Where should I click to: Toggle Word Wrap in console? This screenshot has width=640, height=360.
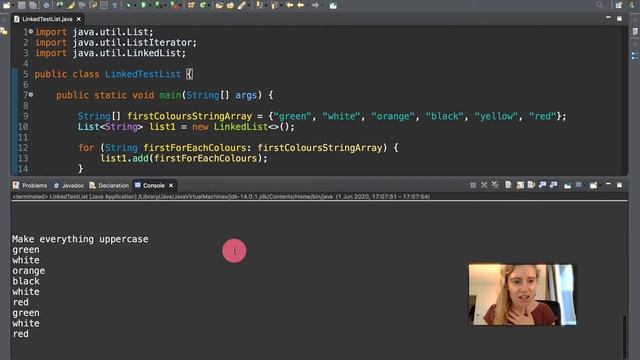(x=531, y=185)
